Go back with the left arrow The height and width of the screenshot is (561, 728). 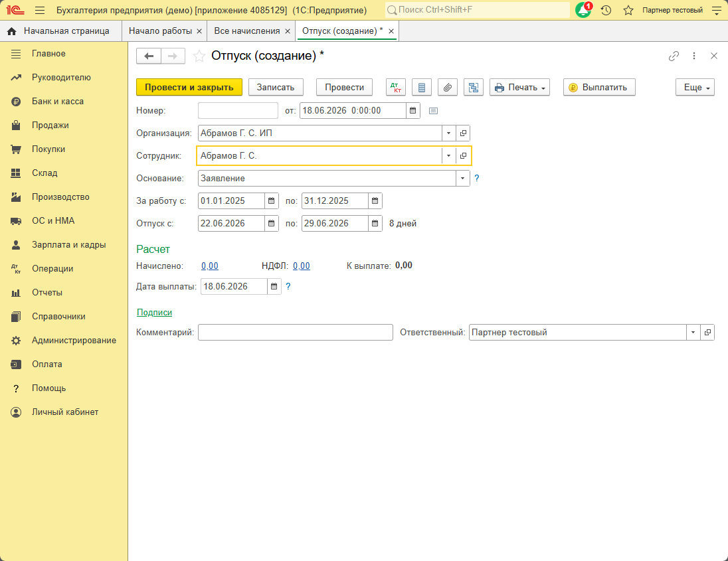pos(149,56)
